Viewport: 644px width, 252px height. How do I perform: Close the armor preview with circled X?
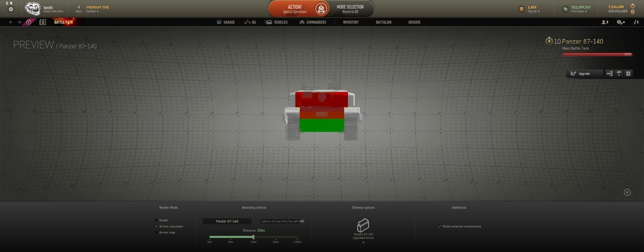[x=627, y=192]
